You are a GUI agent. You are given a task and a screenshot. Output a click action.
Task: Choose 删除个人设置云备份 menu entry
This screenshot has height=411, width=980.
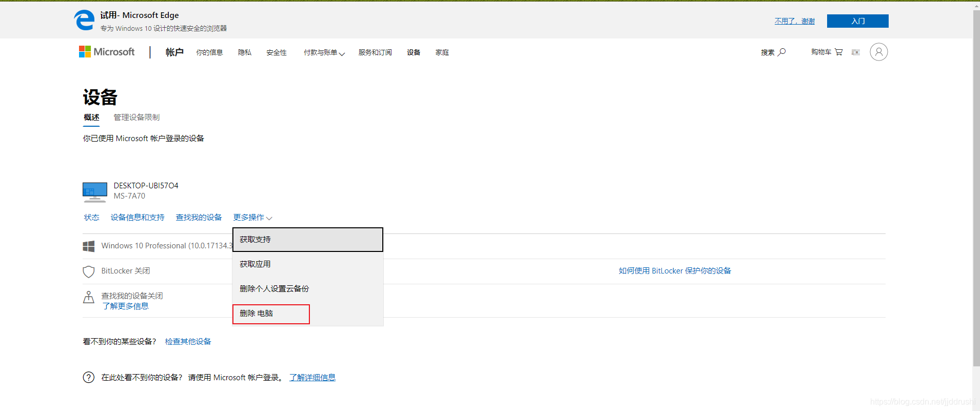[x=308, y=289]
